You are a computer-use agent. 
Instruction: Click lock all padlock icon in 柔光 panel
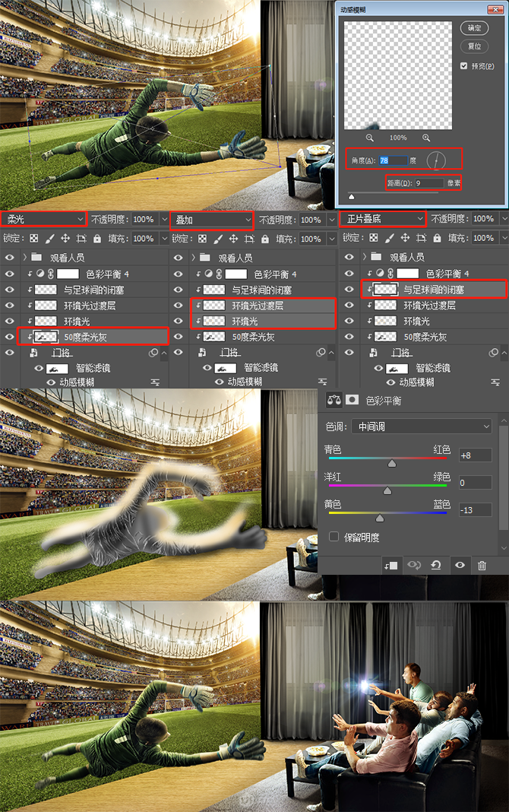[97, 239]
